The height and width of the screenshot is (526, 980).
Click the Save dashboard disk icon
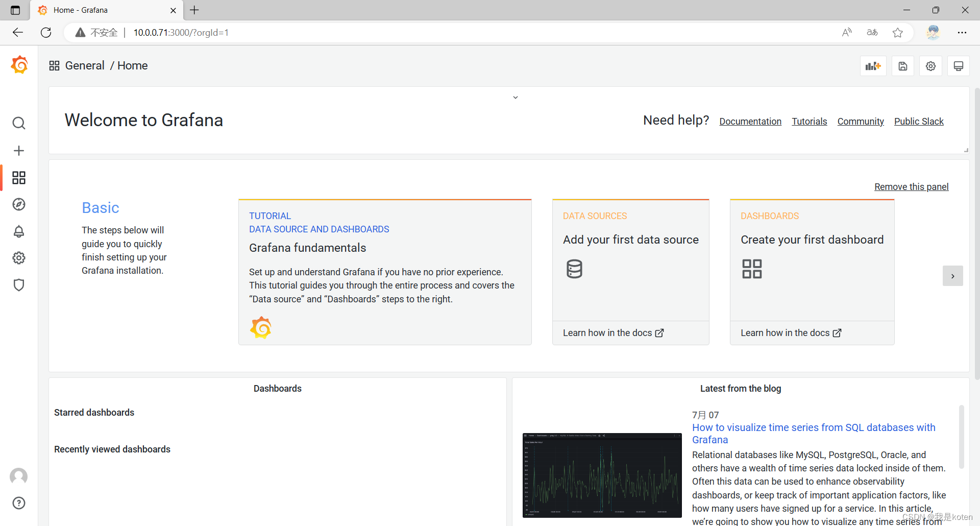903,66
